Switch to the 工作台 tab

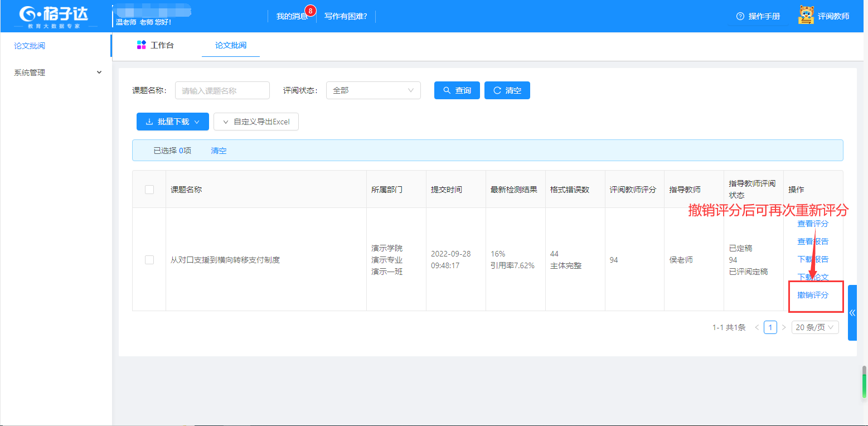tap(162, 45)
